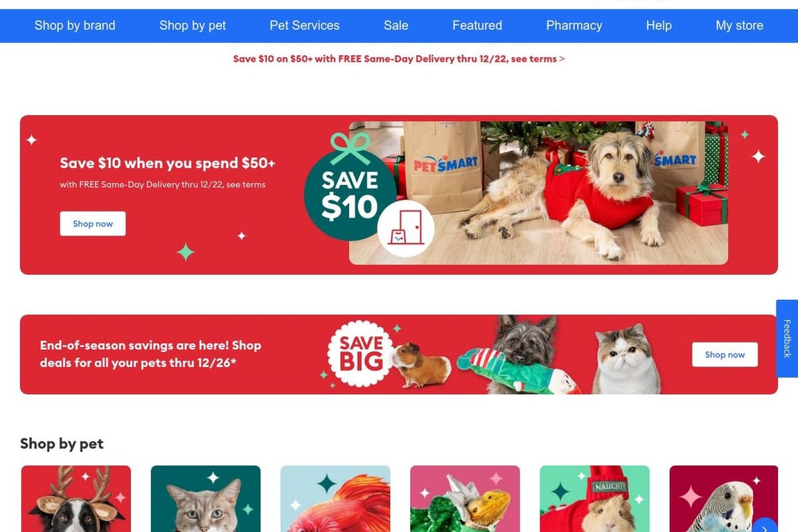
Task: Click the door delivery icon on banner
Action: (x=406, y=229)
